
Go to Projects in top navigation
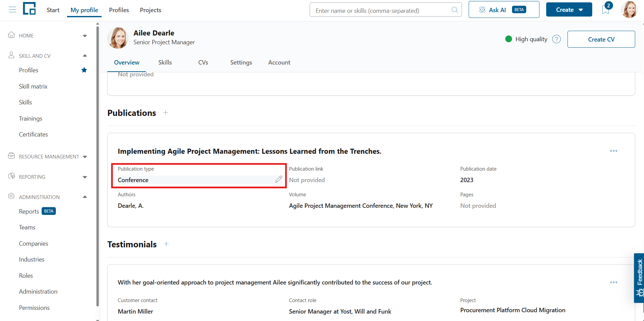[x=151, y=10]
